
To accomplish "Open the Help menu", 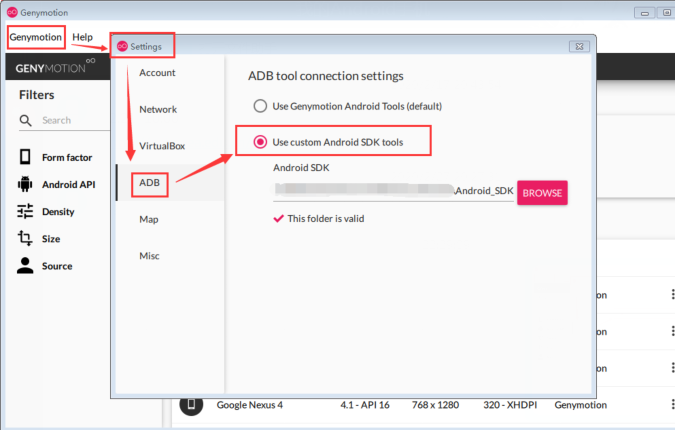I will click(x=82, y=37).
